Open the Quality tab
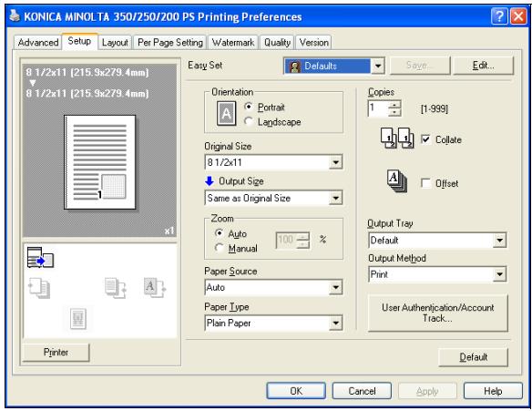Screen dimensions: 532x411 coord(277,43)
